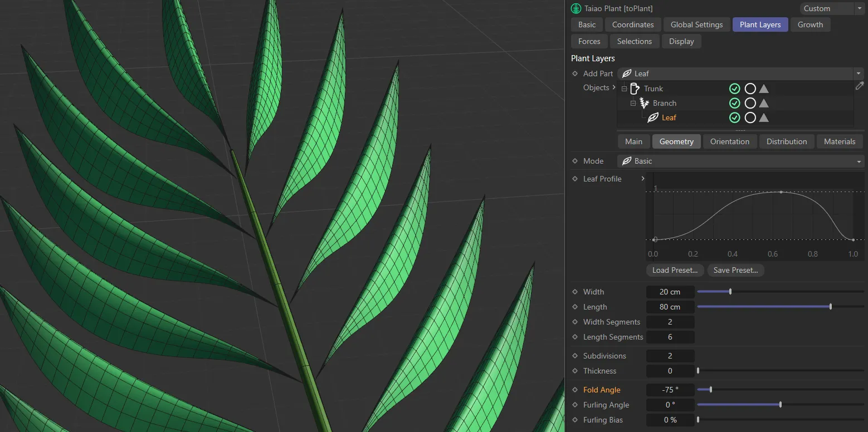This screenshot has width=868, height=432.
Task: Click the trunk cylinder icon next to Trunk
Action: [x=635, y=88]
